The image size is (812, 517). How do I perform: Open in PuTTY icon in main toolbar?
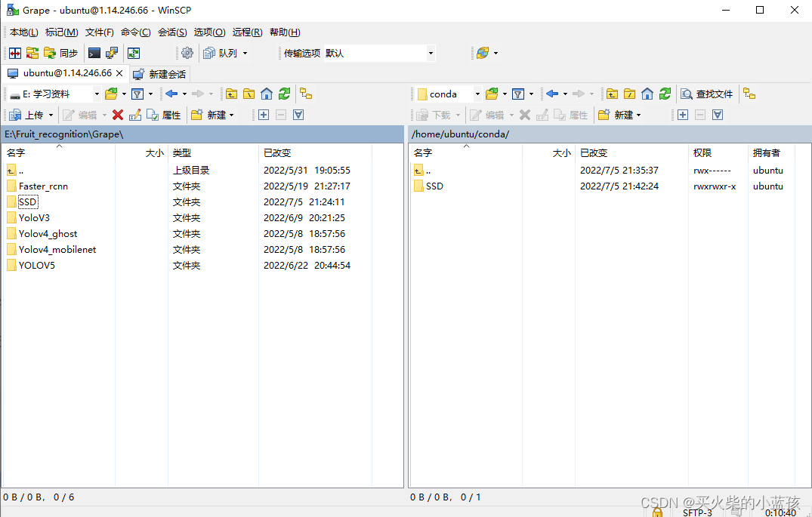pos(111,53)
